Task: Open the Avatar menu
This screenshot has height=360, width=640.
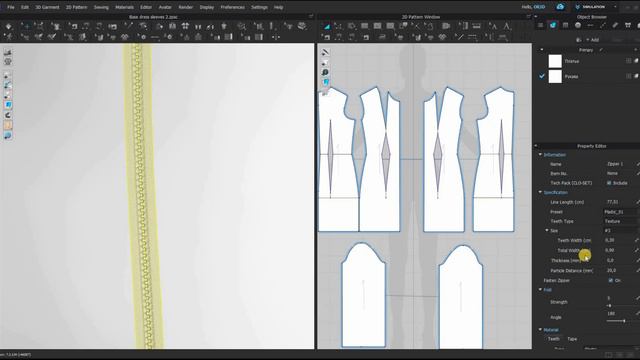Action: [165, 7]
